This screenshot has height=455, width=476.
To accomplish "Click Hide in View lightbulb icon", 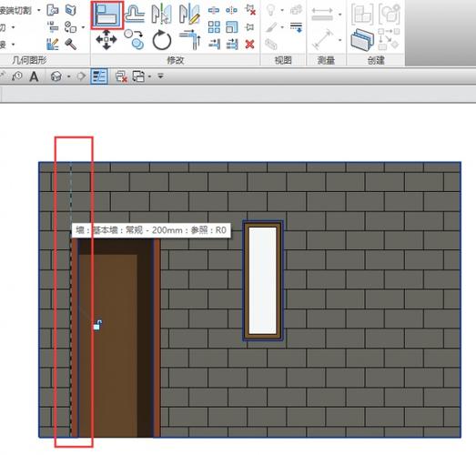I will click(270, 10).
